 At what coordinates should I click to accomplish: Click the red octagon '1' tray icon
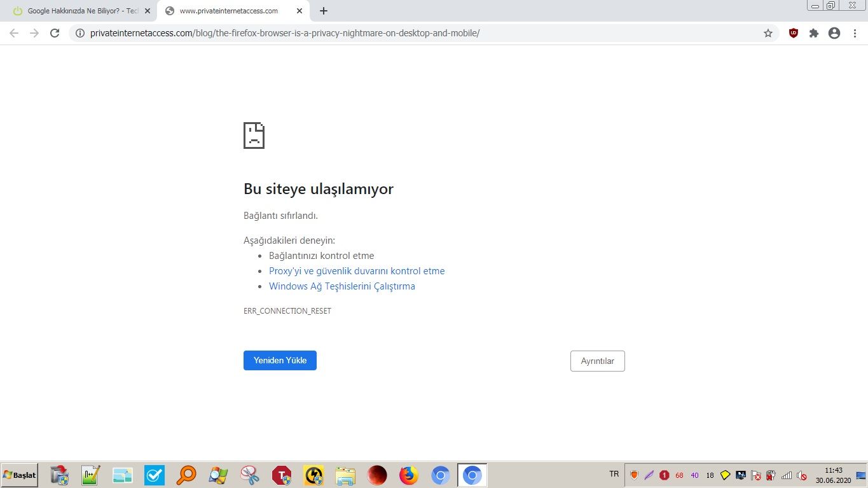pos(665,475)
